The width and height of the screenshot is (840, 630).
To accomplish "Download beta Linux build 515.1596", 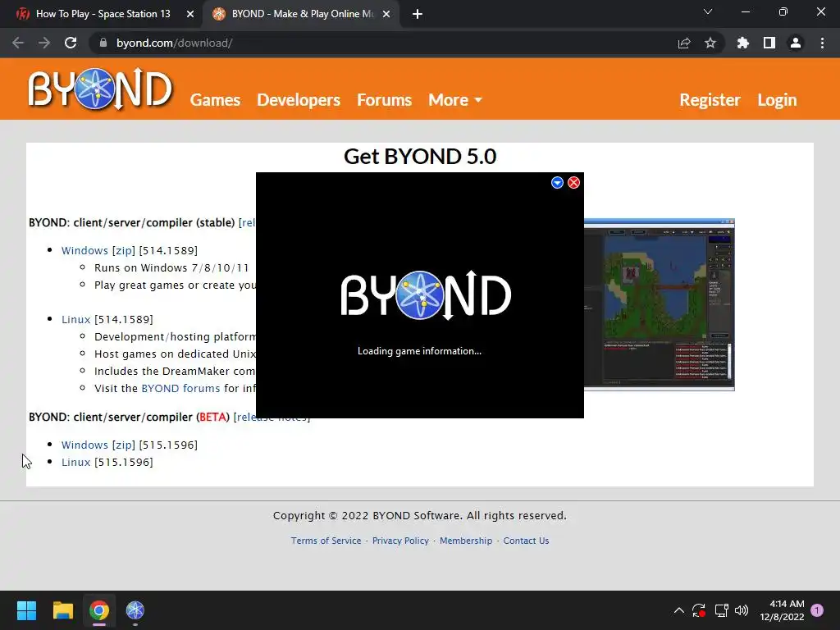I will click(75, 462).
